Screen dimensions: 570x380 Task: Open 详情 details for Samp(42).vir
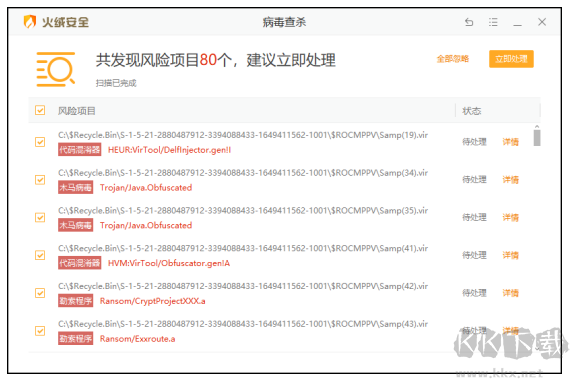point(510,293)
